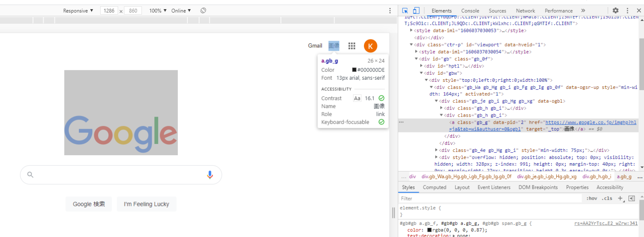Viewport: 644px width, 237px height.
Task: Toggle the device toolbar icon
Action: tap(416, 10)
